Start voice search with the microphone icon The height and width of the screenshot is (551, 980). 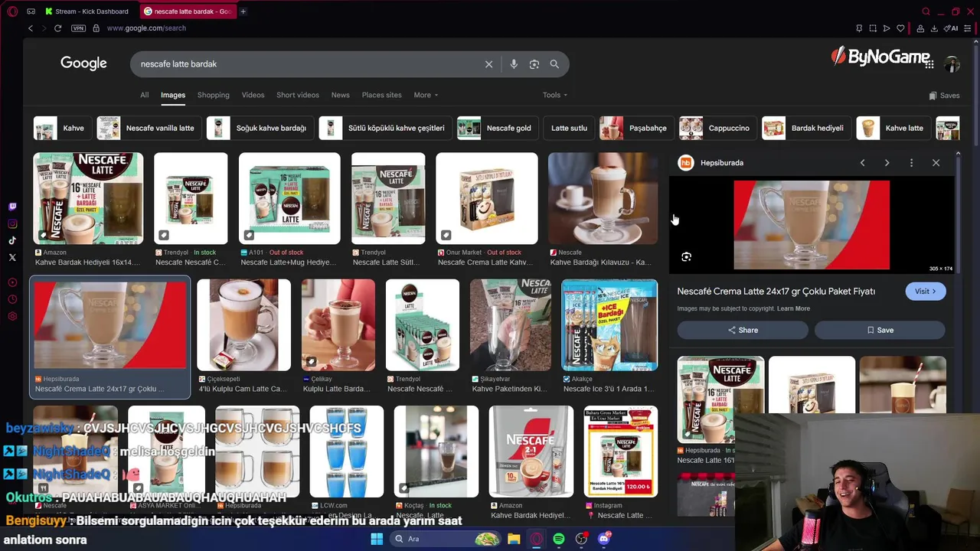pyautogui.click(x=514, y=64)
